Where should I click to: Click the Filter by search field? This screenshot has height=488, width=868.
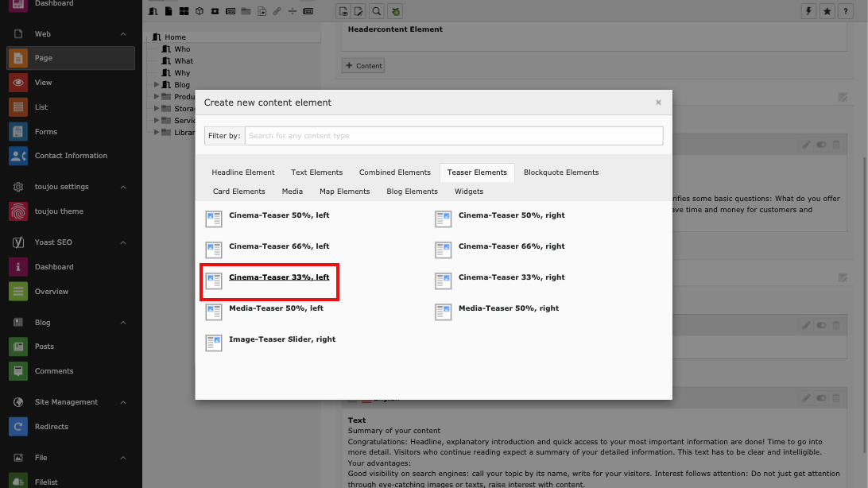pyautogui.click(x=453, y=136)
